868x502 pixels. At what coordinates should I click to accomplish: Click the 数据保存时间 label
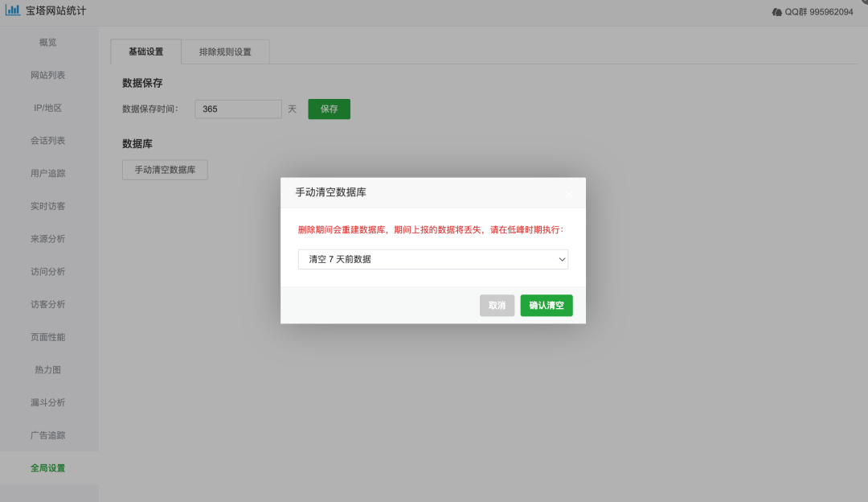pyautogui.click(x=150, y=109)
